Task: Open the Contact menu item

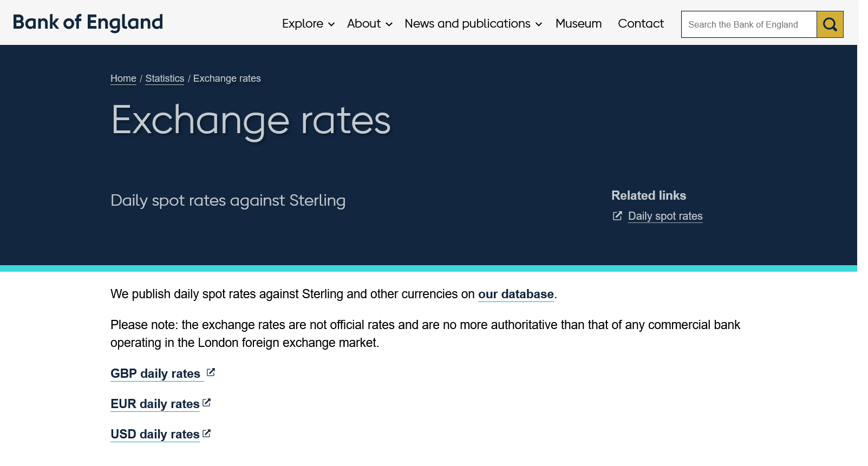Action: coord(641,24)
